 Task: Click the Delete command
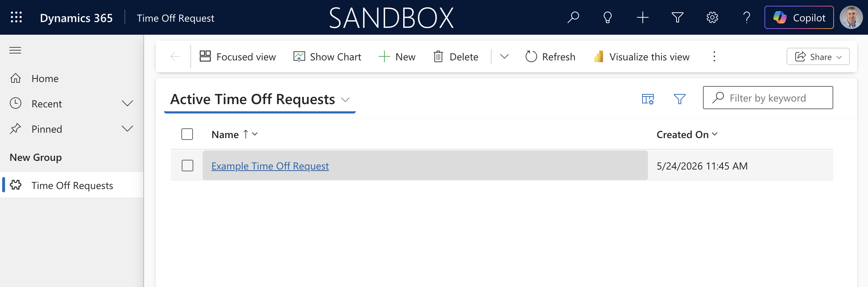pos(456,57)
